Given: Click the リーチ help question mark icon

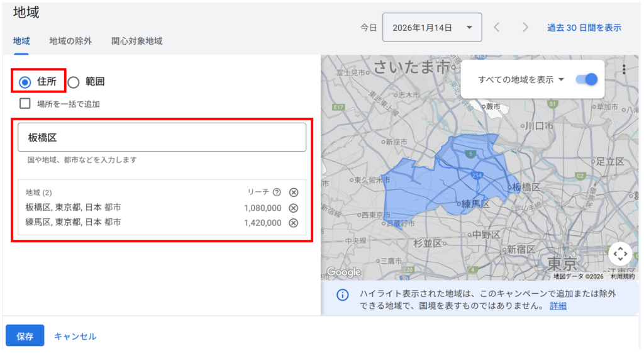Looking at the screenshot, I should pos(277,193).
